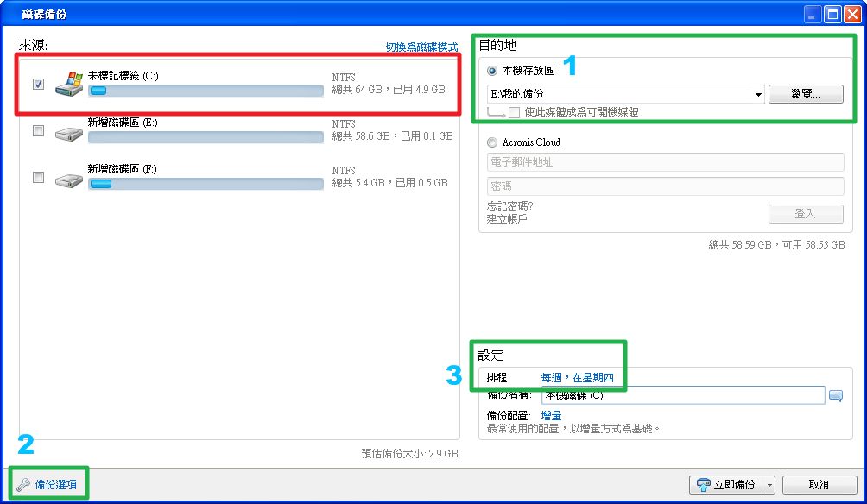Viewport: 867px width, 504px height.
Task: Click the wrench icon for backup options
Action: [x=23, y=485]
